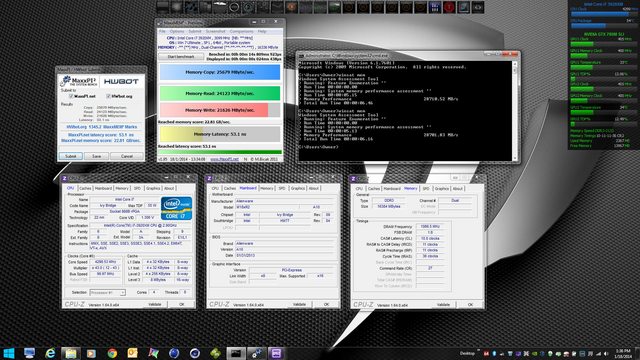This screenshot has height=360, width=640.
Task: Click the blue Memory Copy result bar
Action: [220, 72]
